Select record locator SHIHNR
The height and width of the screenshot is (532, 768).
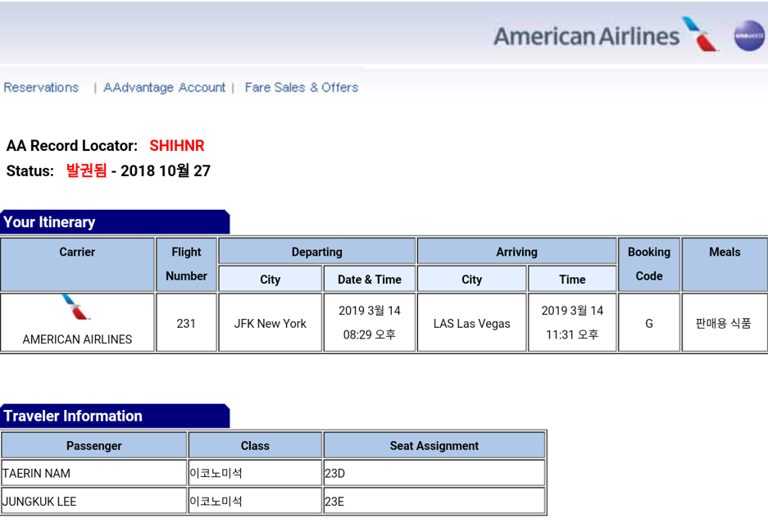(177, 145)
